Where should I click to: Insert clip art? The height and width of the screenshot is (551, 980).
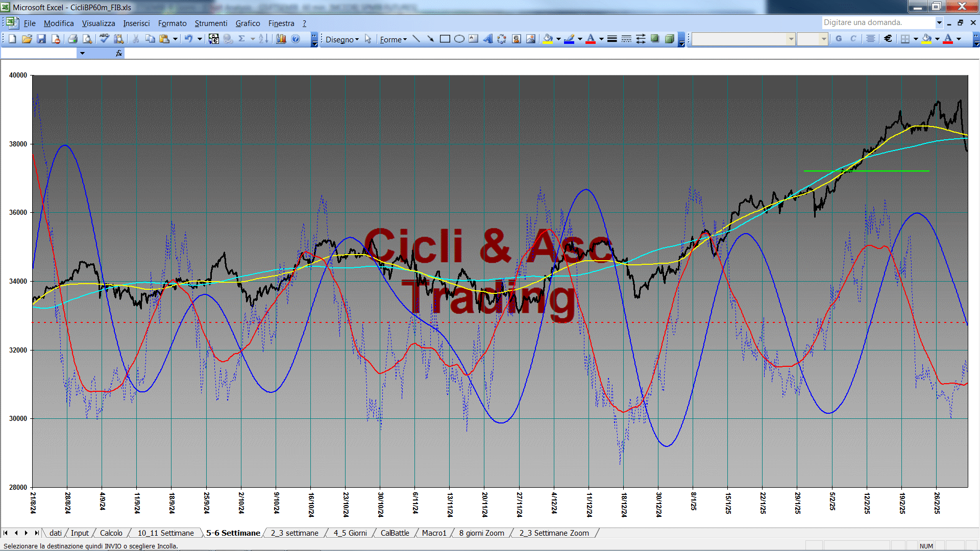517,39
